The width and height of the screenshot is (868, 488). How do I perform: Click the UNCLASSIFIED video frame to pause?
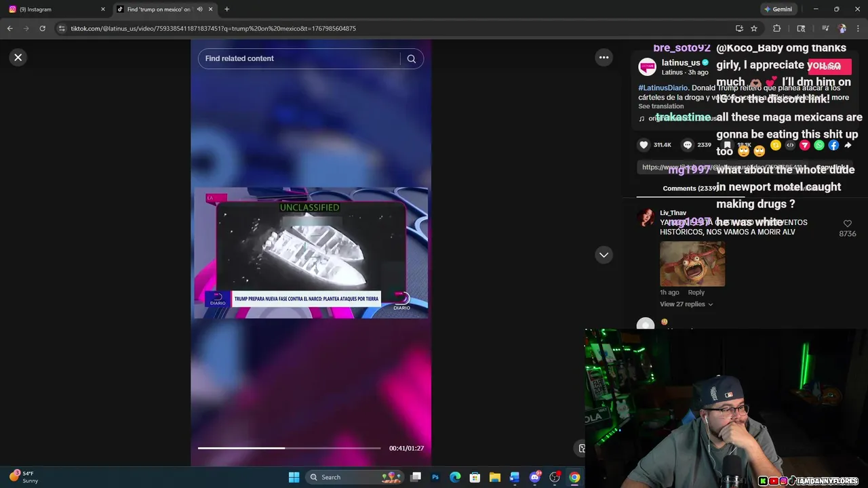click(x=311, y=252)
